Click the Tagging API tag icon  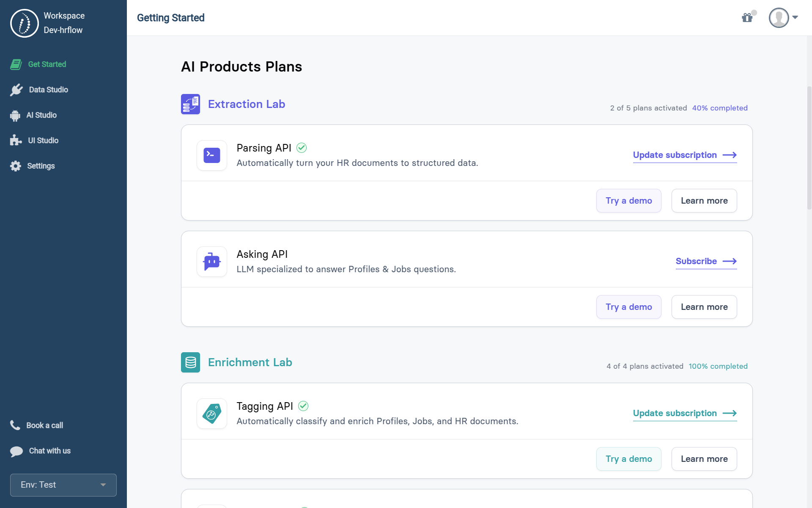click(212, 414)
